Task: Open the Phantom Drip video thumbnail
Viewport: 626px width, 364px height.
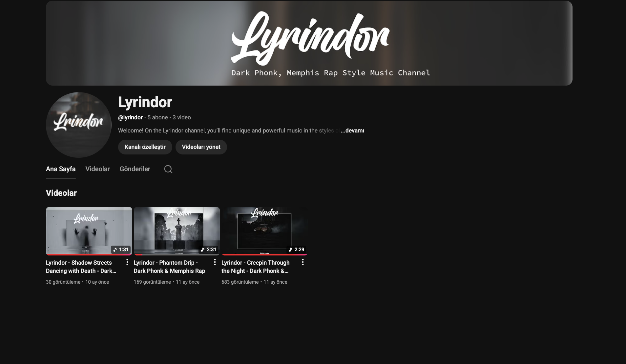Action: coord(177,230)
